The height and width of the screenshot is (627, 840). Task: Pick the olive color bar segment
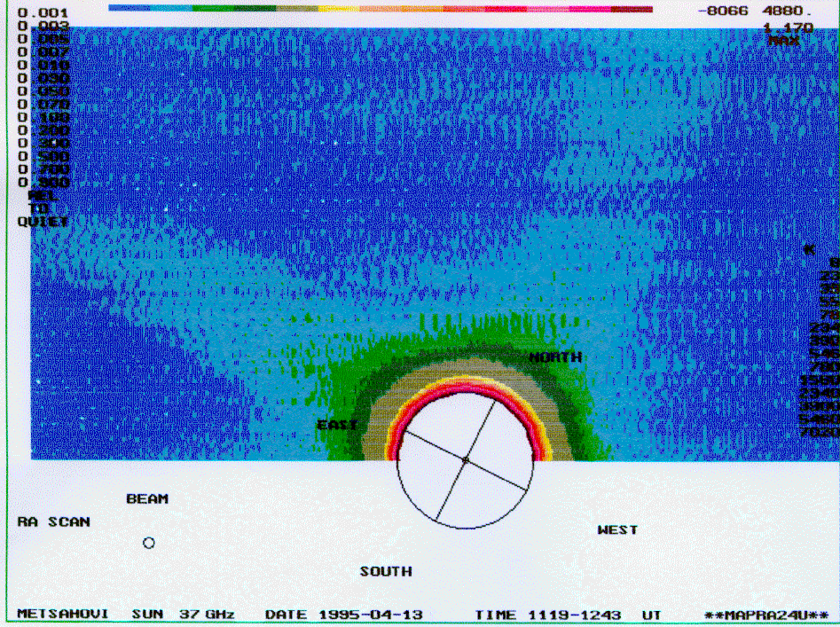(297, 9)
